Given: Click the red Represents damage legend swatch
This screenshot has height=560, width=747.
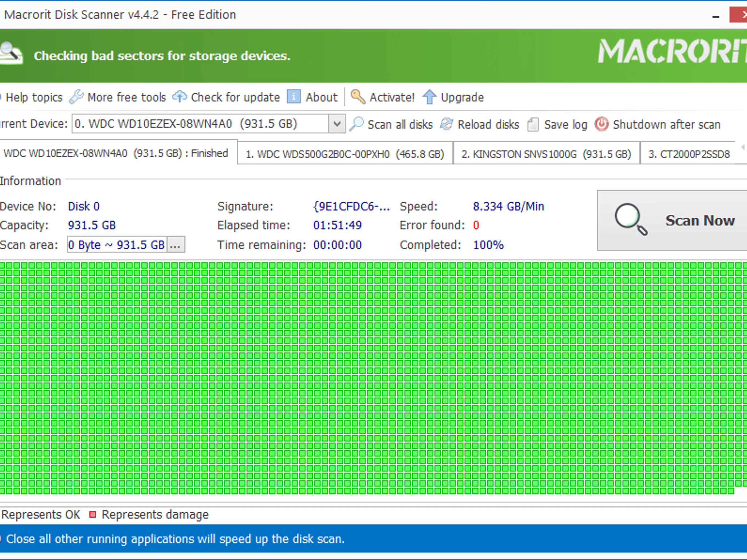Looking at the screenshot, I should tap(93, 514).
